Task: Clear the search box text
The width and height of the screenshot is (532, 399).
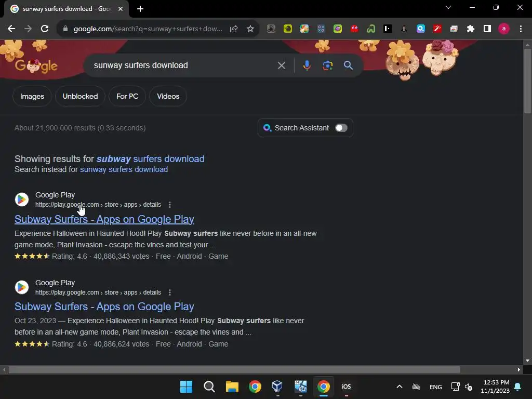Action: [282, 65]
